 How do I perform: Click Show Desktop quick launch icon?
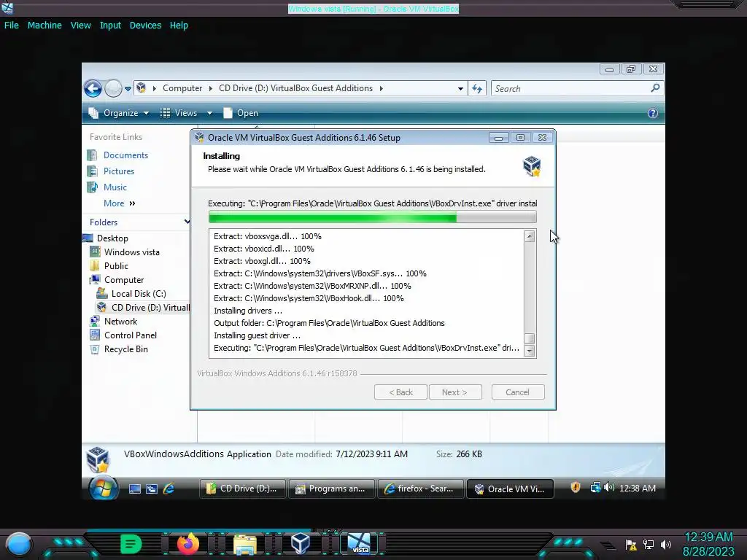pyautogui.click(x=135, y=489)
